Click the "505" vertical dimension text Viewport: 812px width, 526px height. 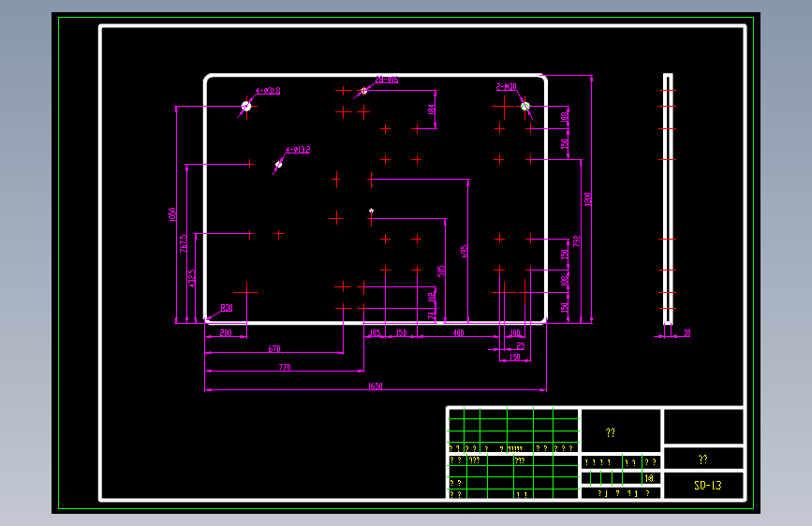(x=441, y=270)
